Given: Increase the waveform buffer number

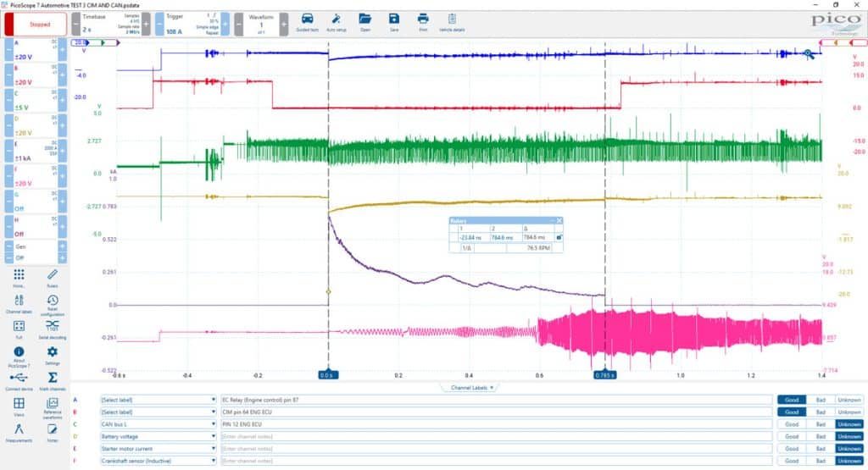Looking at the screenshot, I should click(283, 25).
